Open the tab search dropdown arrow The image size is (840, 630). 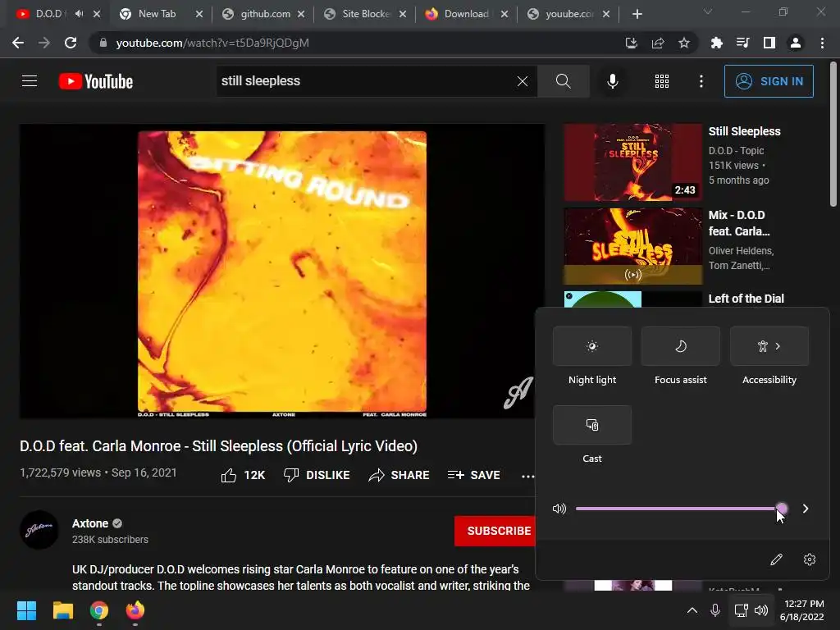pyautogui.click(x=708, y=11)
